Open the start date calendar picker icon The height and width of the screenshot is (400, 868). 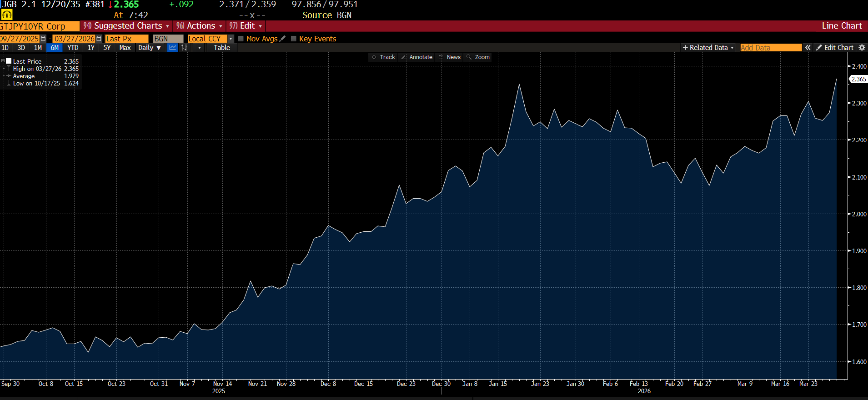point(43,39)
